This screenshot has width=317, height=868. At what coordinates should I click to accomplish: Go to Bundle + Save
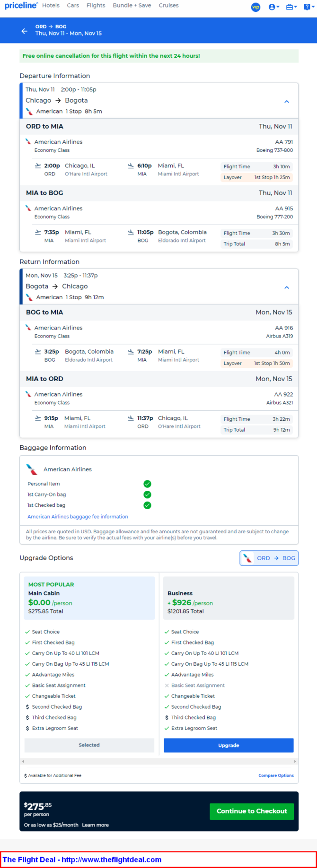tap(132, 6)
